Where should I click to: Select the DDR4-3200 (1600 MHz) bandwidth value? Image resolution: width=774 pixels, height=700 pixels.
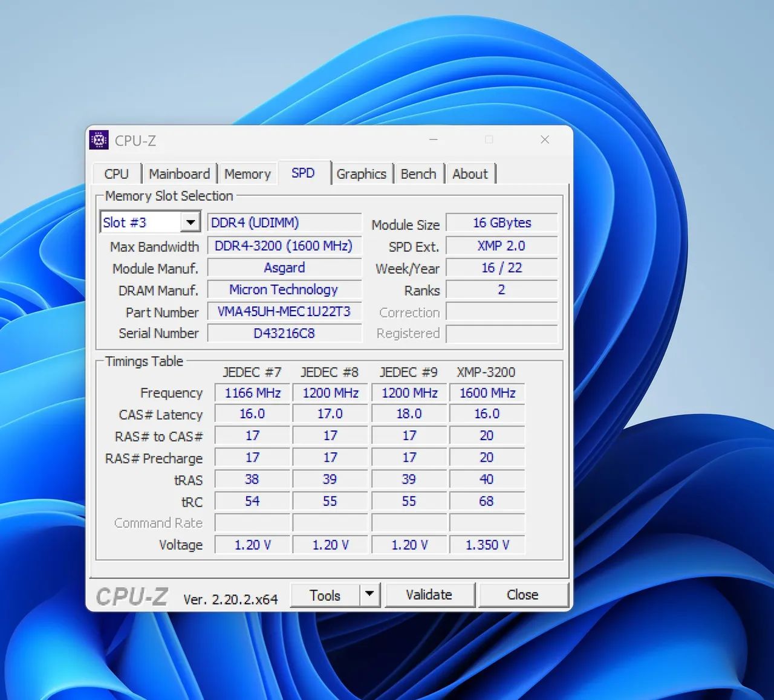point(284,246)
